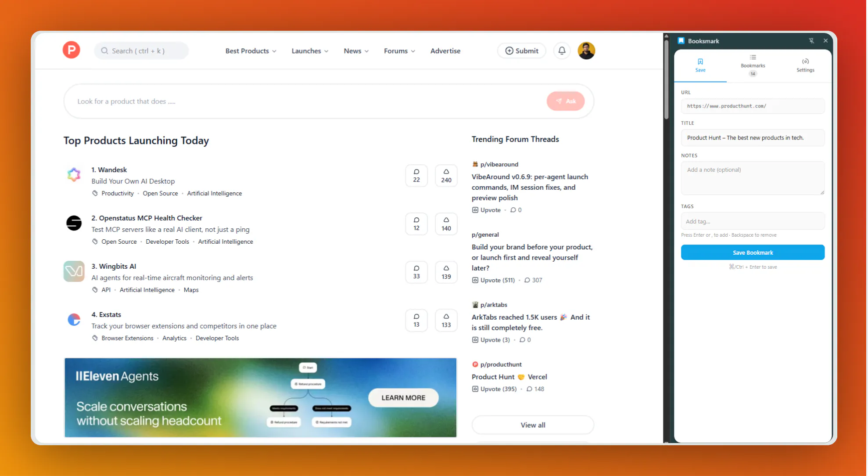Click the Openstatus MCP Health Checker icon
The image size is (868, 476).
click(x=74, y=223)
